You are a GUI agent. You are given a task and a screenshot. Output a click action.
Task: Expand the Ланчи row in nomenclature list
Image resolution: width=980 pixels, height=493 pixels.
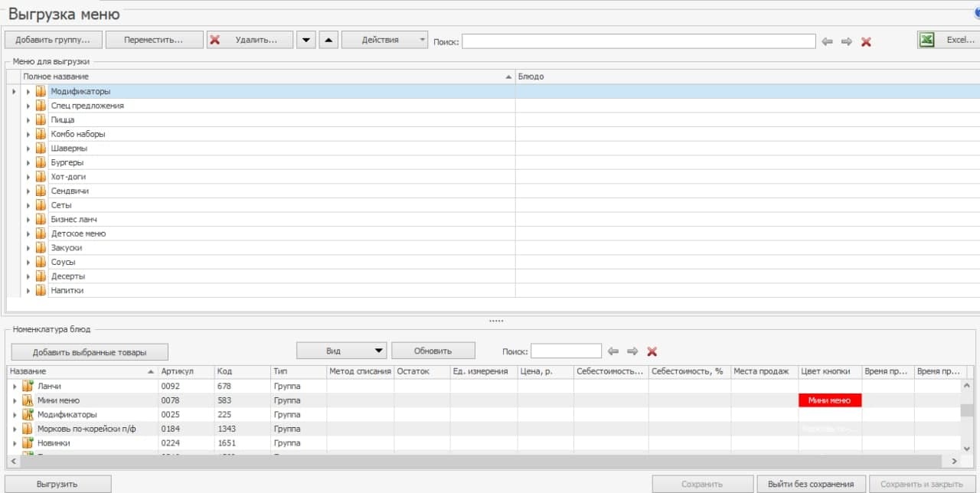[15, 386]
